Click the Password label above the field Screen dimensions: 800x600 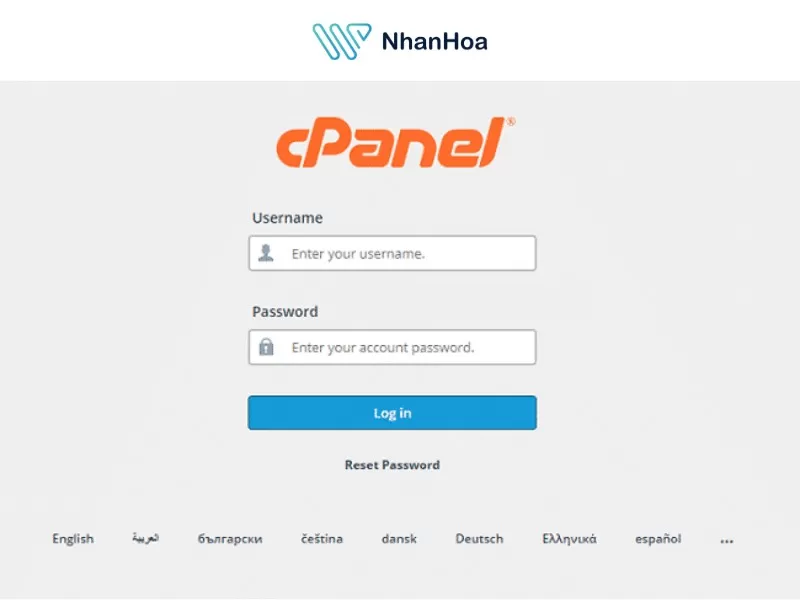click(x=286, y=311)
